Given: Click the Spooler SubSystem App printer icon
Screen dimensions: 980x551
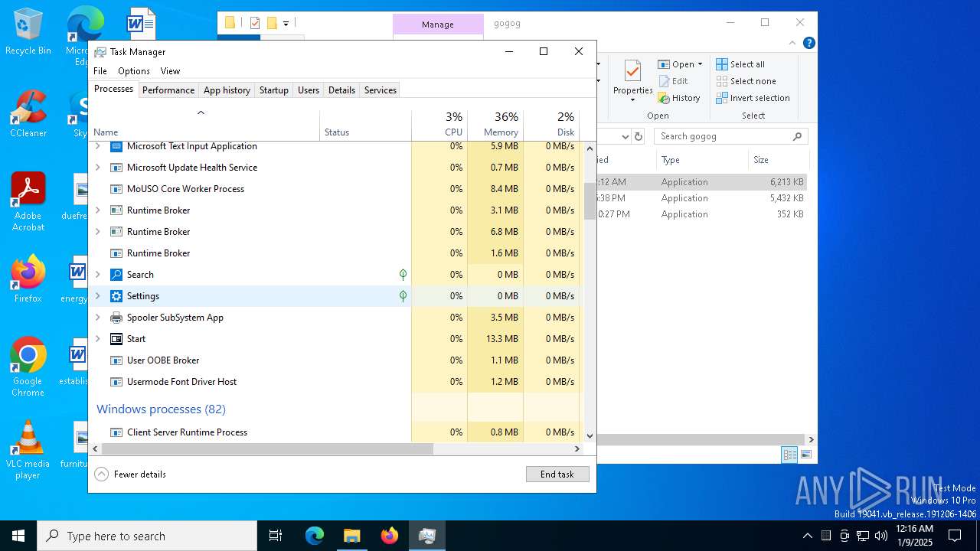Looking at the screenshot, I should pos(116,318).
